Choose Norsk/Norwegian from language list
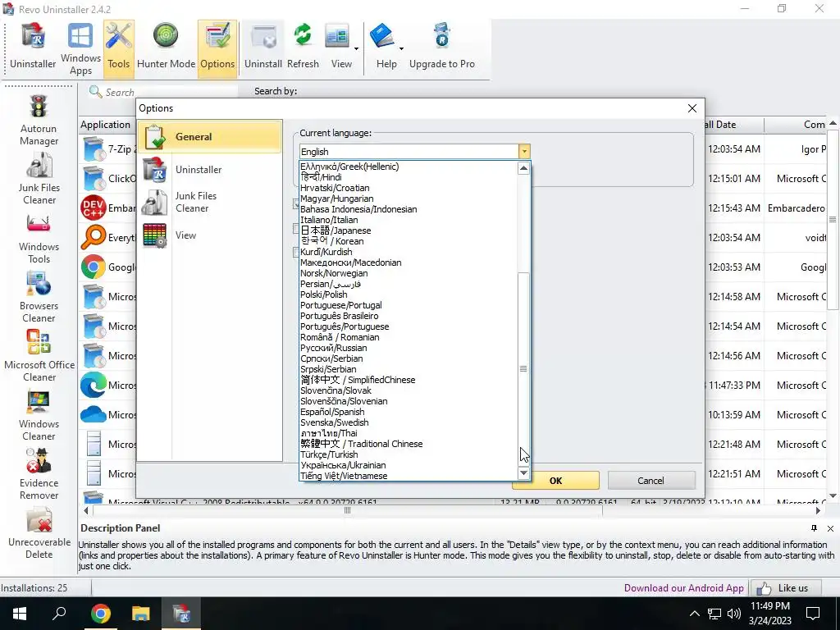Viewport: 840px width, 630px height. click(x=334, y=272)
